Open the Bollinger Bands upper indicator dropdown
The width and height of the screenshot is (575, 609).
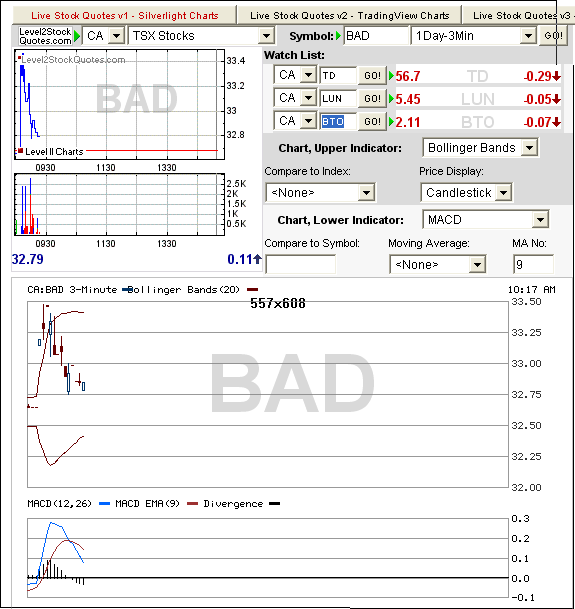point(480,148)
